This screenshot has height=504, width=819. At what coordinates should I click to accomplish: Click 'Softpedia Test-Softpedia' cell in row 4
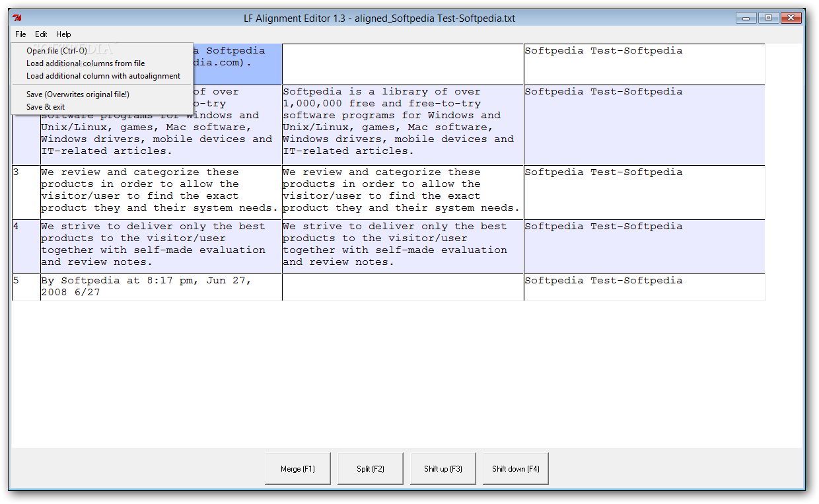[645, 246]
